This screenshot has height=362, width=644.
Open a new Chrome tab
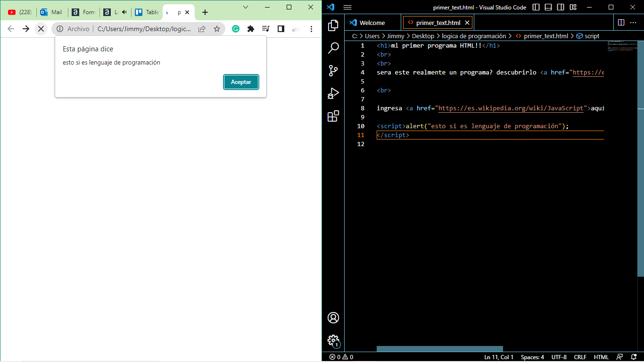tap(205, 12)
